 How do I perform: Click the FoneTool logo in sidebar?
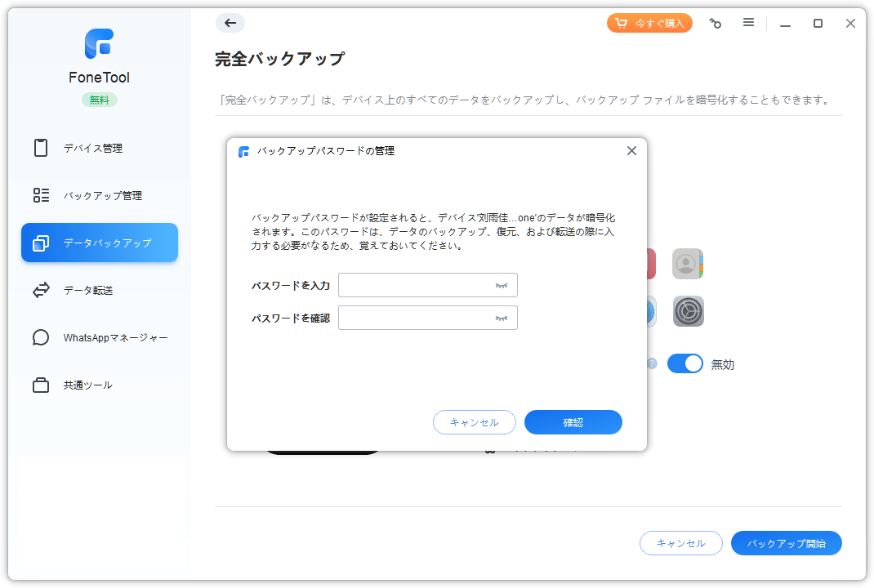[x=99, y=44]
